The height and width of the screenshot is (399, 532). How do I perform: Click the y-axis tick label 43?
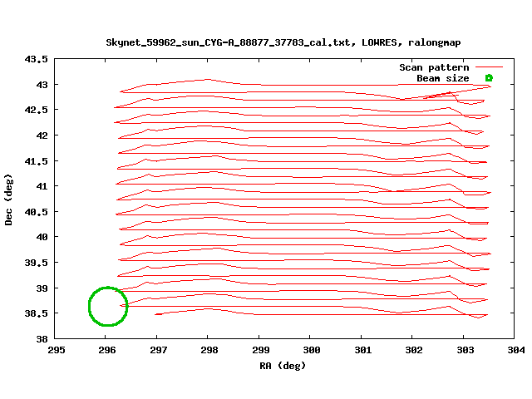pos(42,85)
